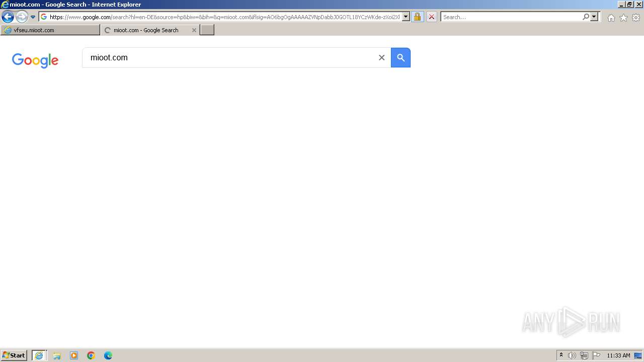The image size is (644, 362).
Task: Open the network tray icon
Action: point(584,355)
